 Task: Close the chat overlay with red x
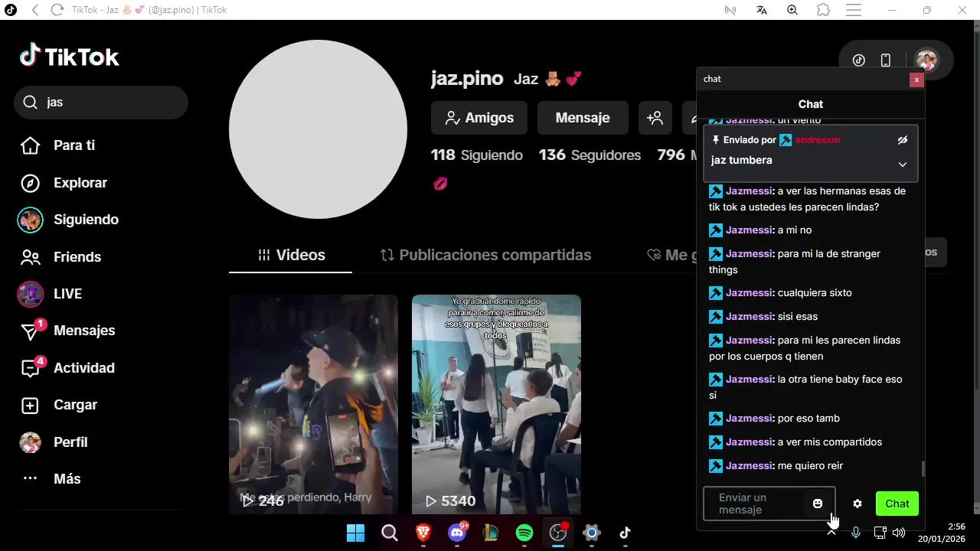click(916, 80)
